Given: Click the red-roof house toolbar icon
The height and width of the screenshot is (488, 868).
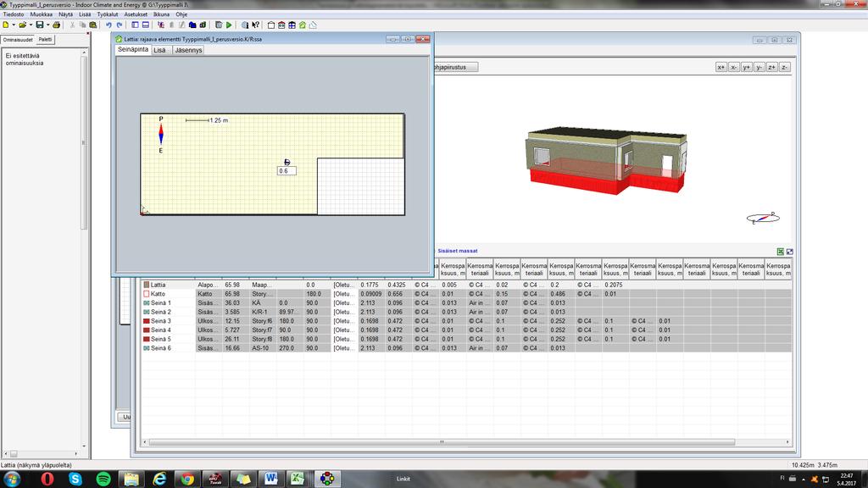Looking at the screenshot, I should (x=281, y=25).
